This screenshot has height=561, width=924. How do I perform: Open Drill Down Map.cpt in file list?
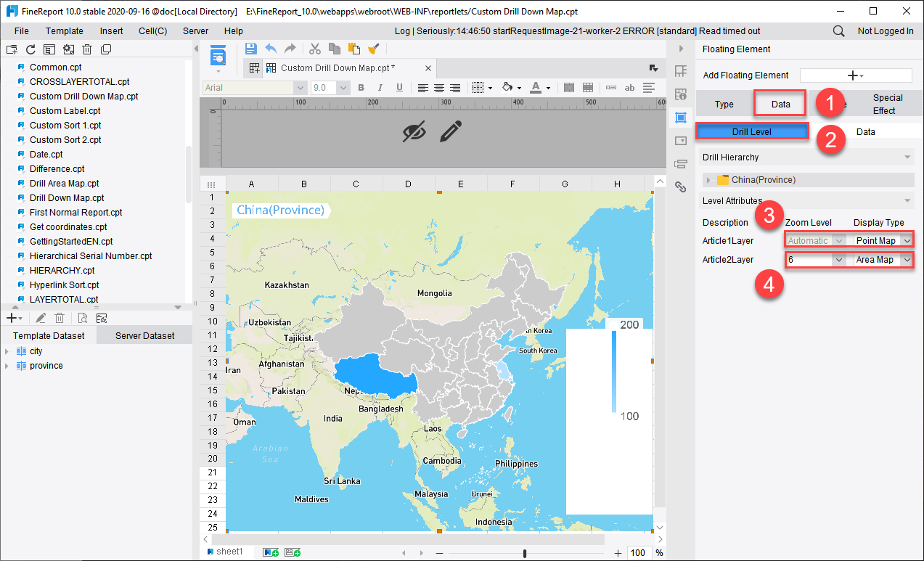[x=67, y=198]
